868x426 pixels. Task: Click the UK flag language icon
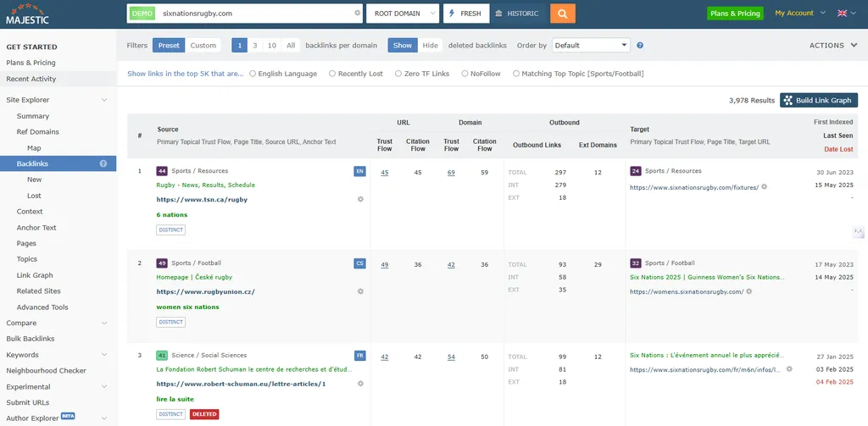[842, 14]
